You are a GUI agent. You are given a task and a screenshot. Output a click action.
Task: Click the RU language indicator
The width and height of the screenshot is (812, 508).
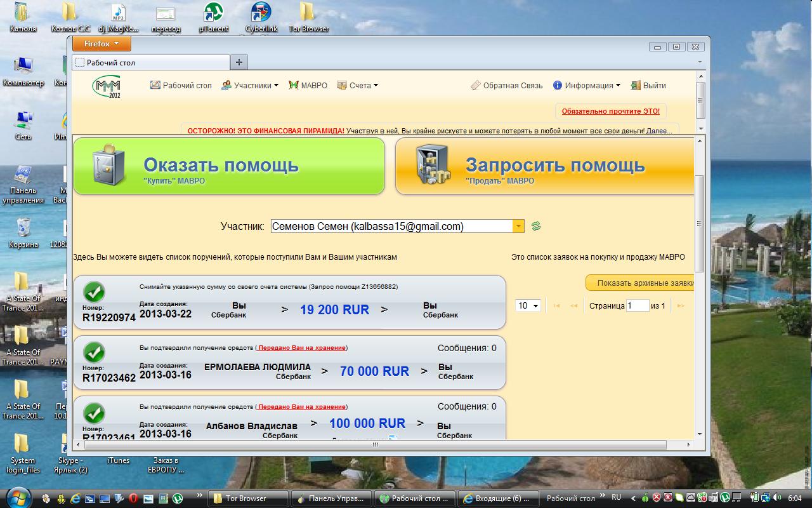pos(617,498)
